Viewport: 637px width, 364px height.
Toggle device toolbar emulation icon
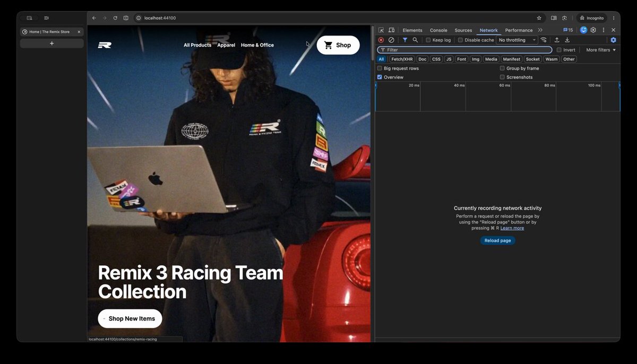tap(391, 30)
